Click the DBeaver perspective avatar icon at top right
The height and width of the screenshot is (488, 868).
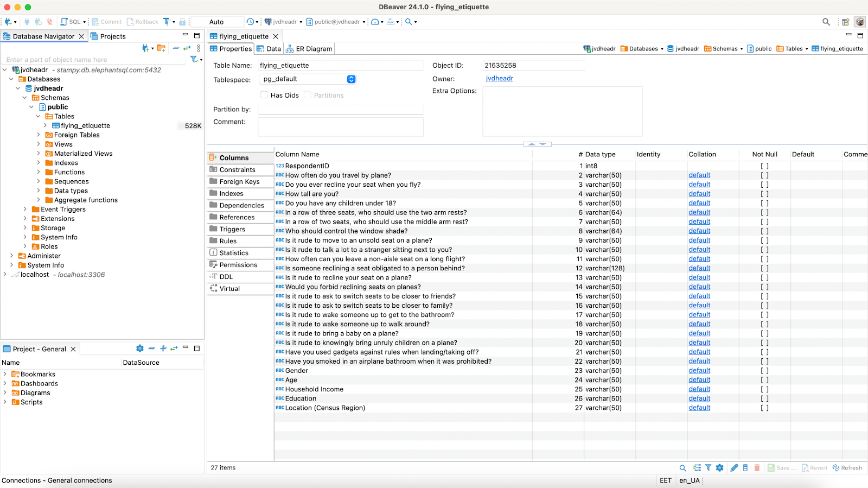(x=860, y=22)
